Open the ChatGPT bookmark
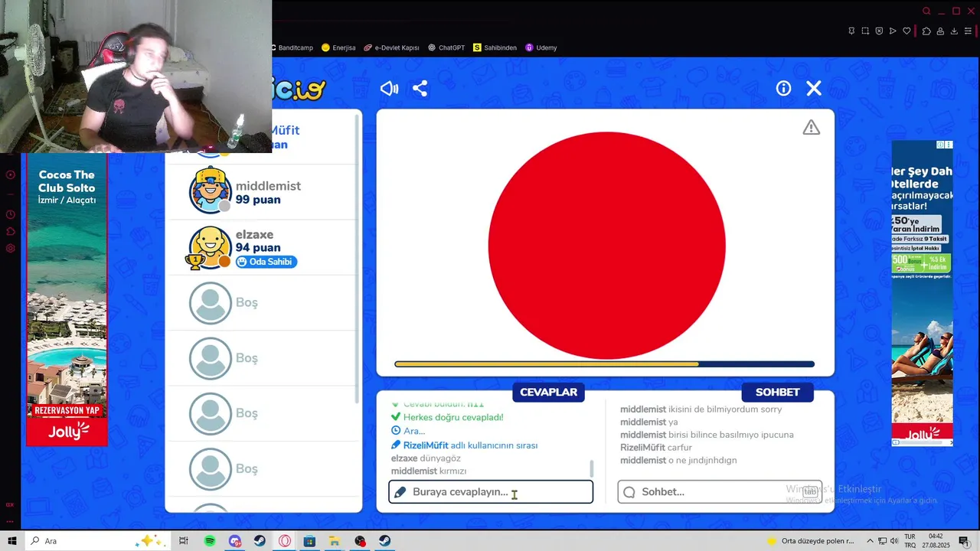 point(446,47)
